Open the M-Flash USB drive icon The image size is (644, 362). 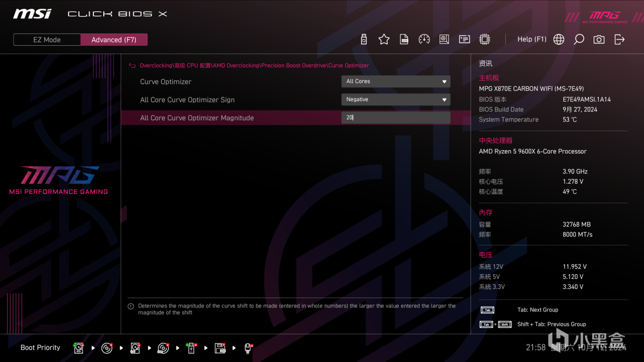364,40
